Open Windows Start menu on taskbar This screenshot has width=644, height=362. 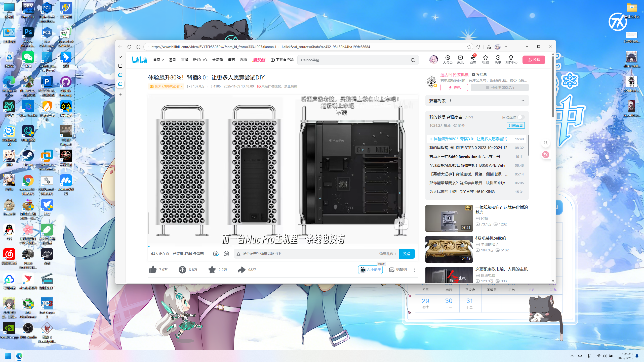tap(8, 356)
